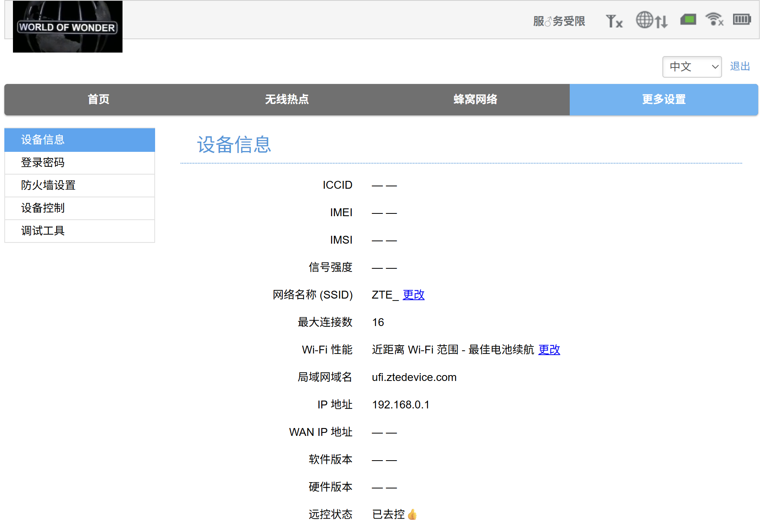
Task: Switch to the 无线热点 tab
Action: tap(287, 99)
